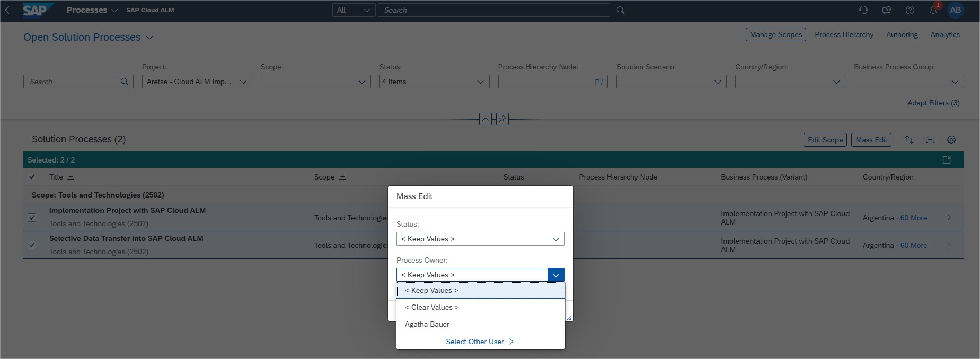This screenshot has height=359, width=980.
Task: Open the sort arrows icon
Action: click(x=909, y=140)
